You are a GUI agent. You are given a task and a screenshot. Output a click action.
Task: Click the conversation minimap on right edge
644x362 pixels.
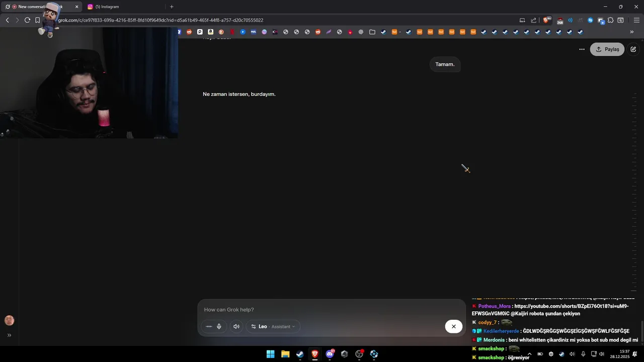635,192
